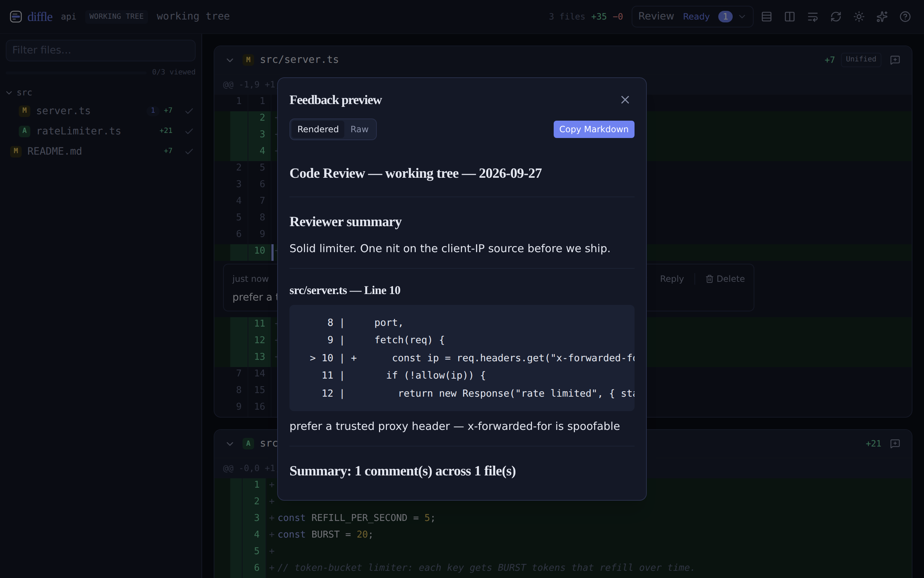The height and width of the screenshot is (578, 924).
Task: Add file comment on the +21 file
Action: pos(895,444)
